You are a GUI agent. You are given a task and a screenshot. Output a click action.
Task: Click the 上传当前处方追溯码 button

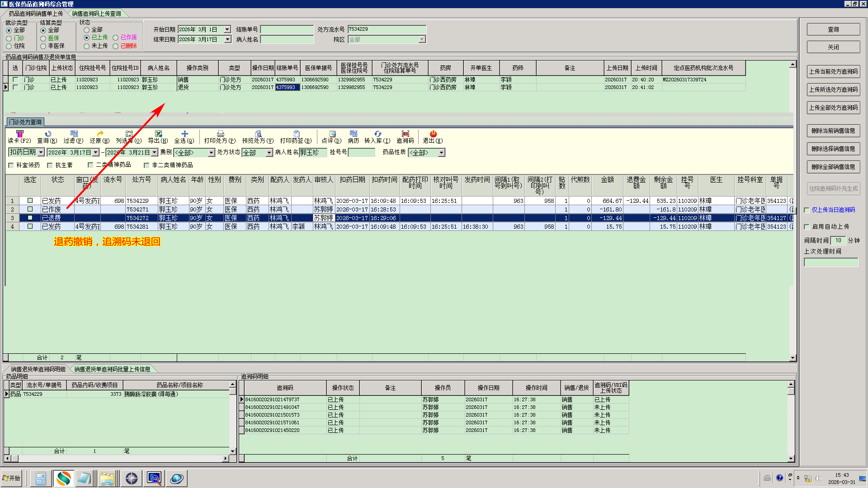[833, 71]
